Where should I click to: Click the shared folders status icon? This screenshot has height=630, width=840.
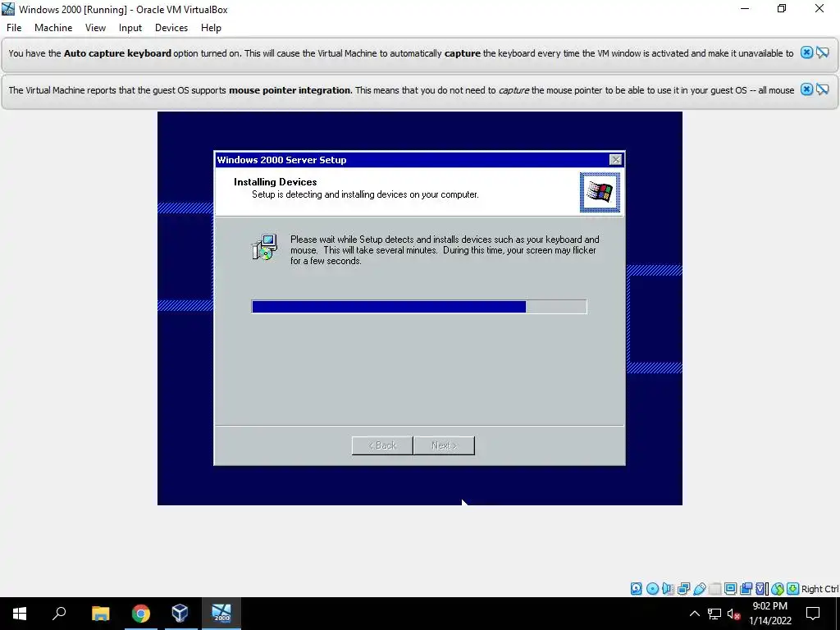pos(714,589)
